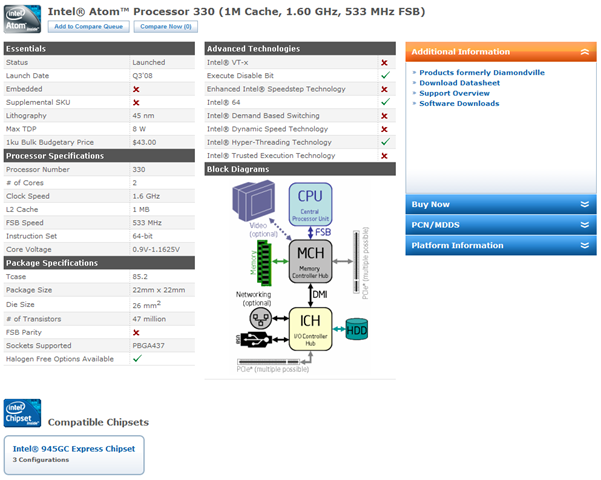Open the Software Downloads link
This screenshot has width=601, height=480.
point(459,104)
